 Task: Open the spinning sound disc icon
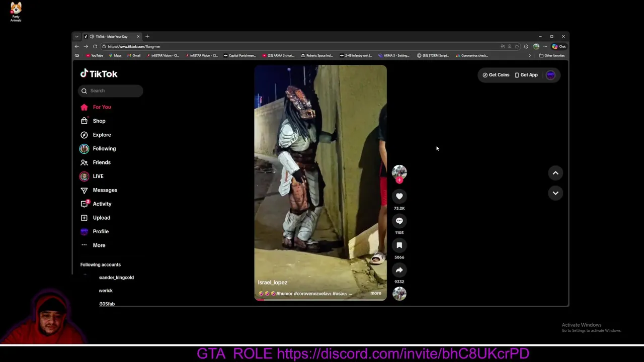399,294
